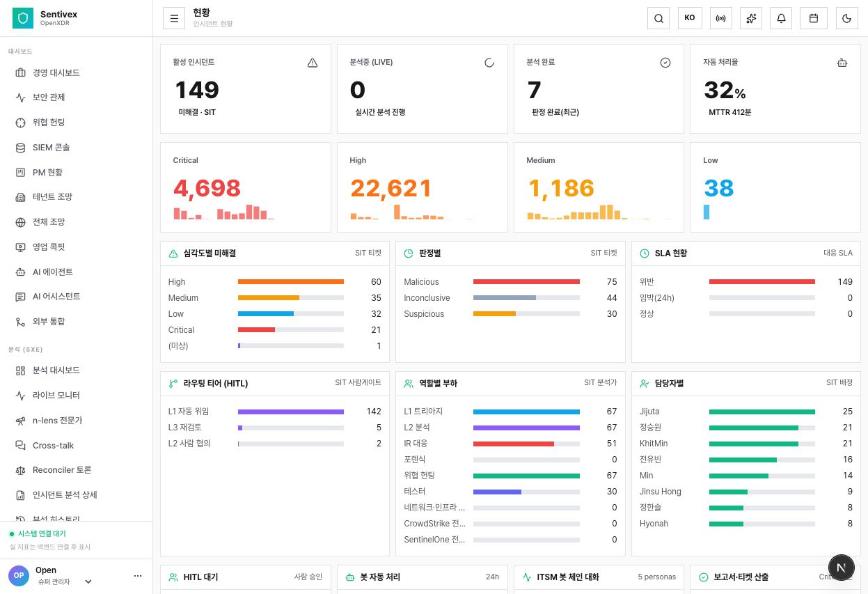Image resolution: width=868 pixels, height=594 pixels.
Task: Expand the Open user profile chevron
Action: (x=88, y=581)
